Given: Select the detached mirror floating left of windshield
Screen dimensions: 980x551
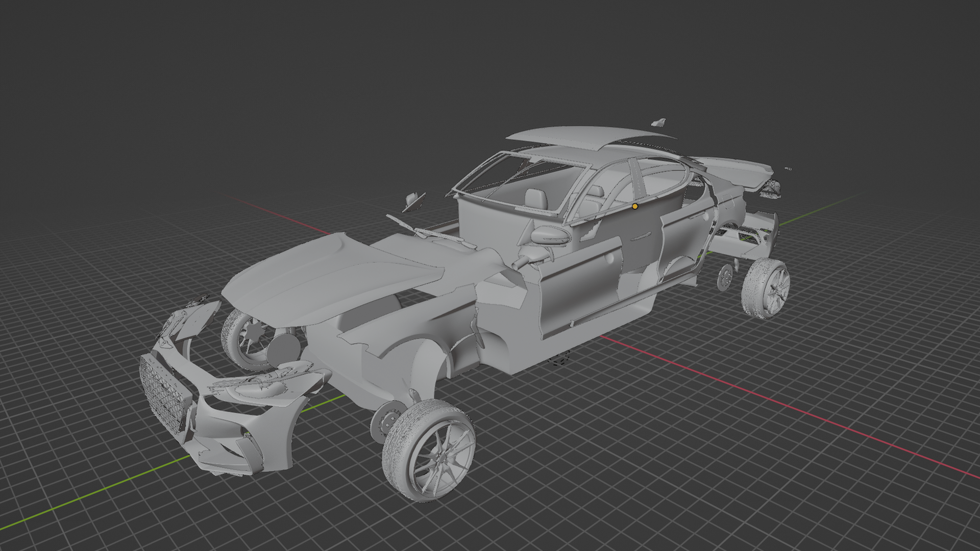Looking at the screenshot, I should tap(413, 202).
